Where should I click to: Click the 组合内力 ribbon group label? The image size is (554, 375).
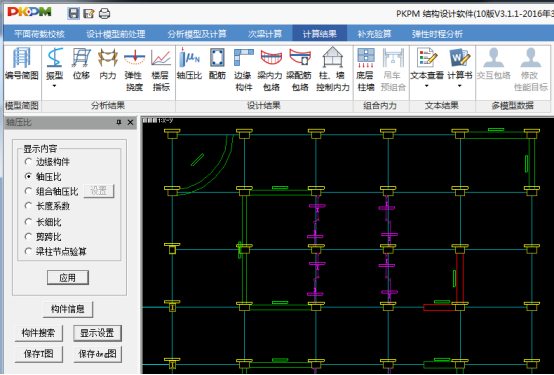(x=380, y=105)
